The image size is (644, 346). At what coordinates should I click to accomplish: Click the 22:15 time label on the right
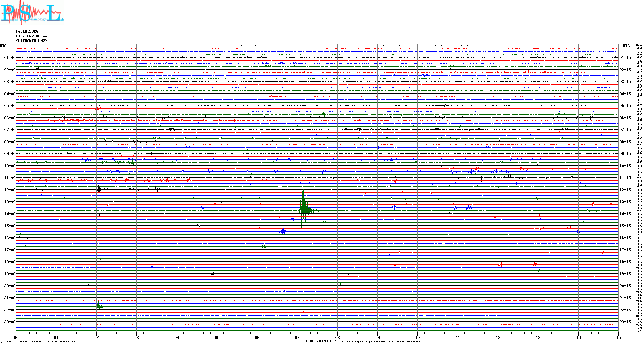pyautogui.click(x=625, y=310)
